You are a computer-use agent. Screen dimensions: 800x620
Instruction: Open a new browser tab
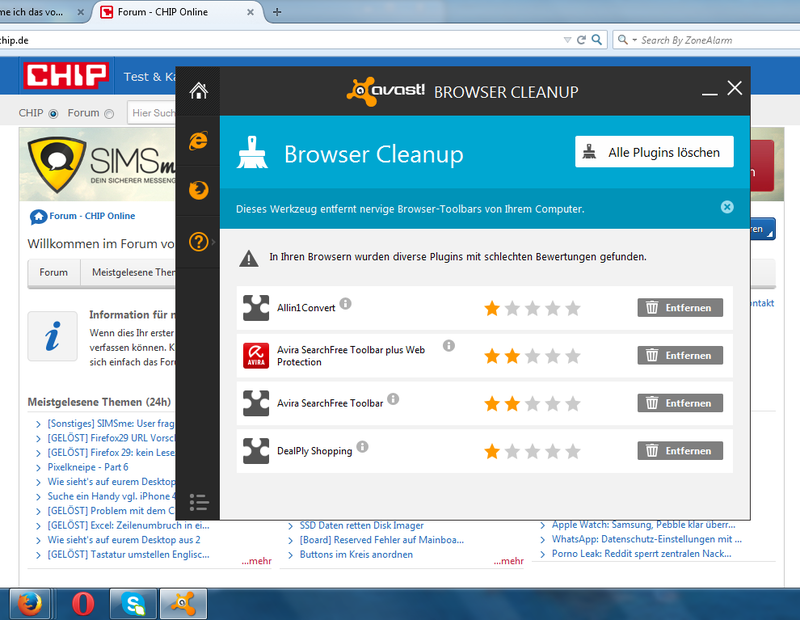tap(277, 12)
